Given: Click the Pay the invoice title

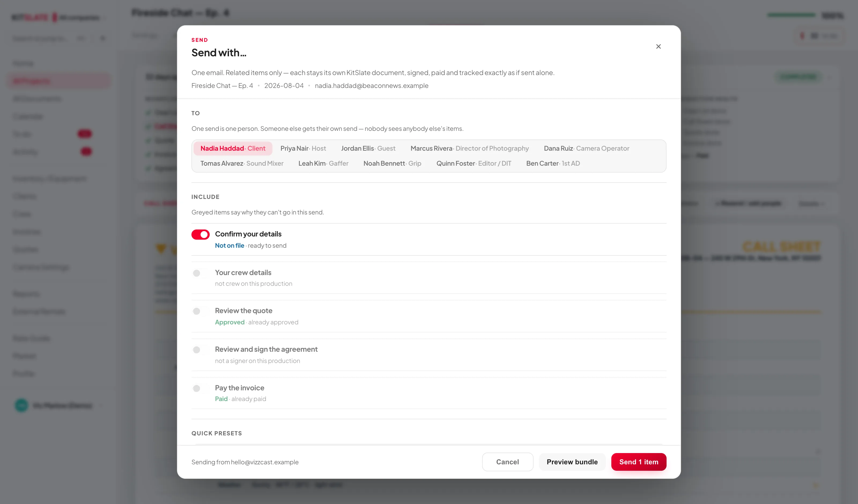Looking at the screenshot, I should (x=239, y=388).
